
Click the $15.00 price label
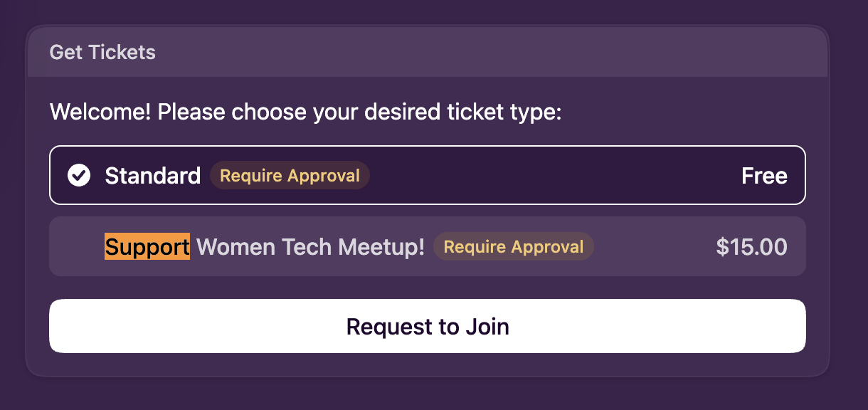pos(751,247)
